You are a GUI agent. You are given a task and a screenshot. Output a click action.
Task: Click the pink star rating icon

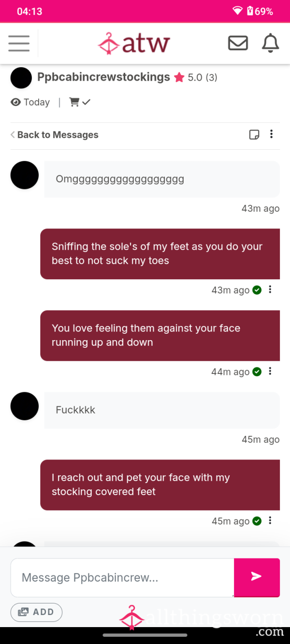point(179,77)
